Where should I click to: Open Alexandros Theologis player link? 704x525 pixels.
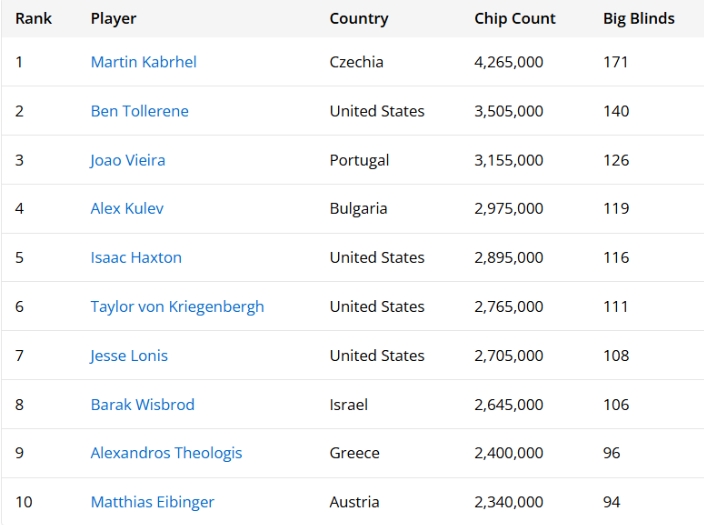166,453
